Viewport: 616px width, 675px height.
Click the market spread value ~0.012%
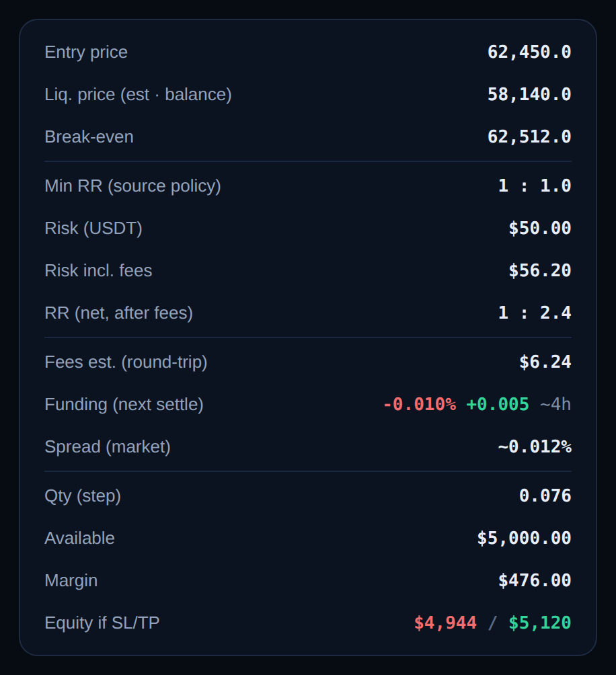click(x=535, y=447)
